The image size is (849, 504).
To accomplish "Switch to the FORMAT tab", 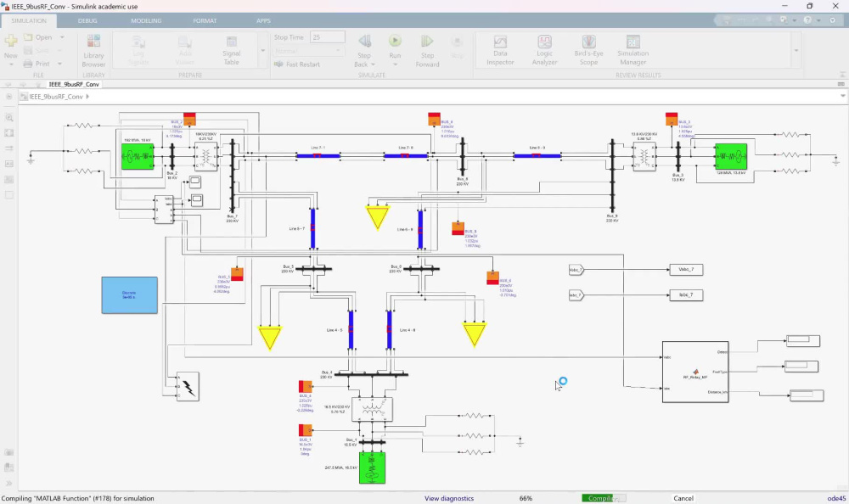I will pos(205,20).
